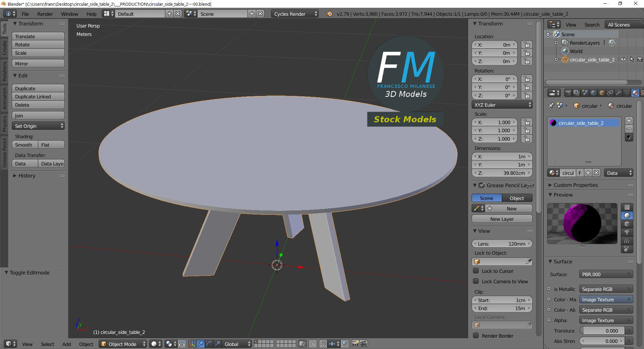
Task: Open the PBR.000 surface shader dropdown
Action: [606, 274]
